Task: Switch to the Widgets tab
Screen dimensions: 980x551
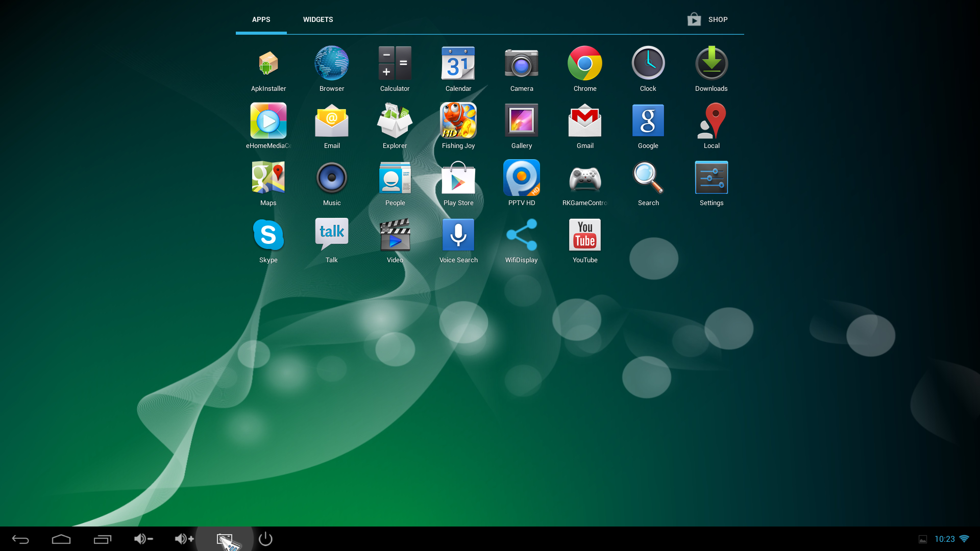Action: (317, 19)
